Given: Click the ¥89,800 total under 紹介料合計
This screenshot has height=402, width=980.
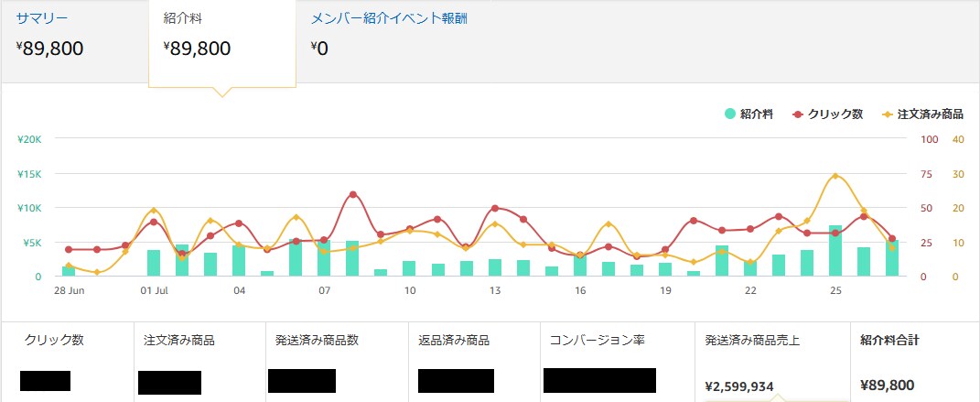Looking at the screenshot, I should tap(887, 386).
